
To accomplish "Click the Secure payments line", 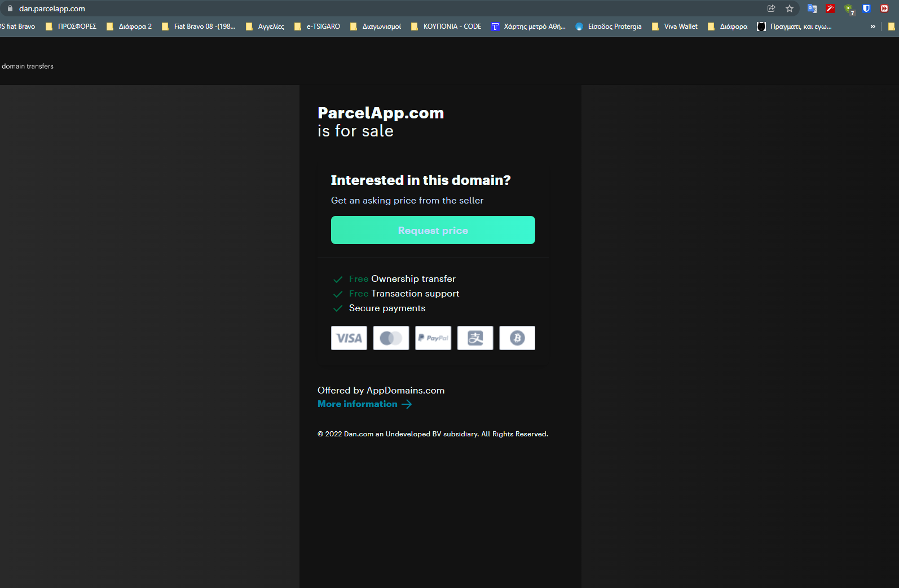I will 387,308.
